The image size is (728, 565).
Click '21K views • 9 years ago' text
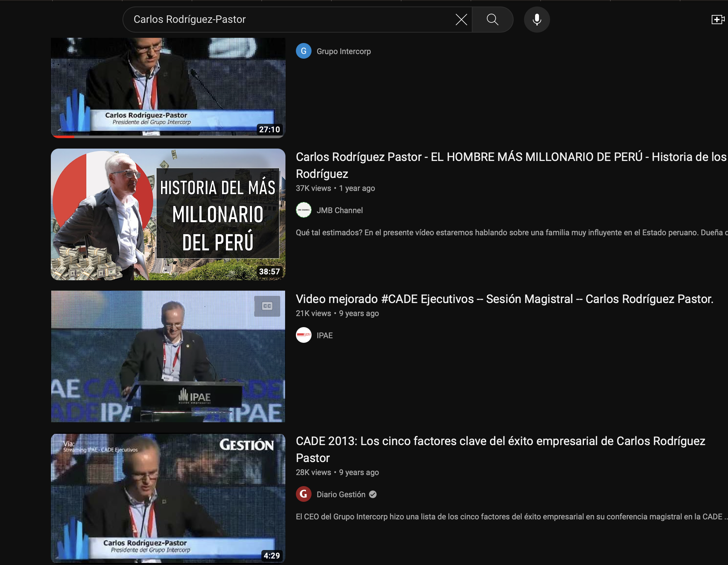point(337,313)
